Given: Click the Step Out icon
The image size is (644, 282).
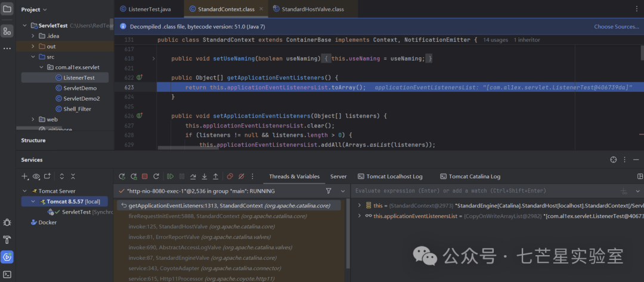Looking at the screenshot, I should coord(216,176).
